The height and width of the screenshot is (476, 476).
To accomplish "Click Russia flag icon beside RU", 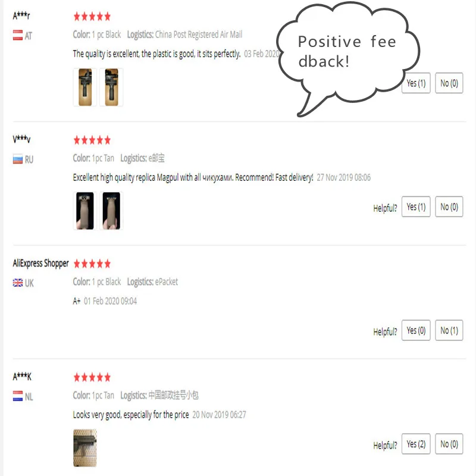I will click(18, 159).
